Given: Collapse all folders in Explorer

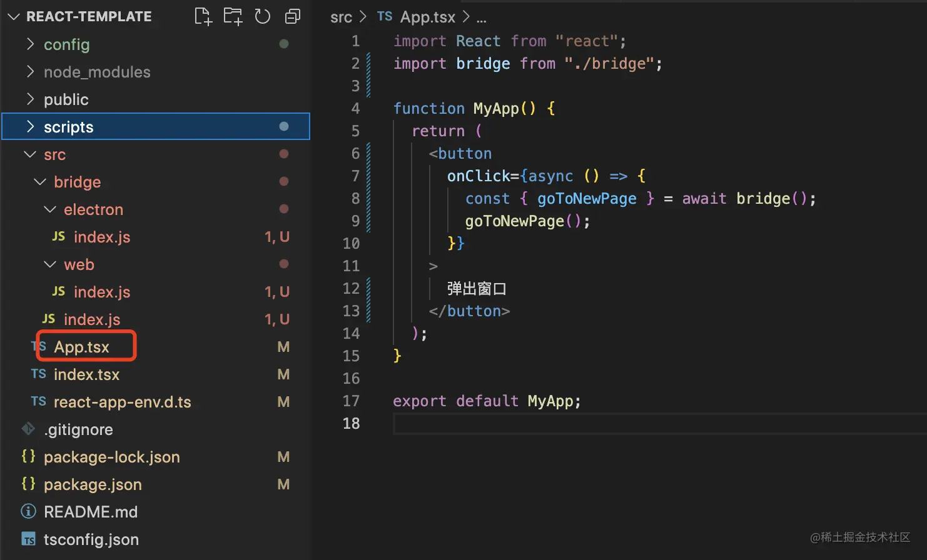Looking at the screenshot, I should [x=292, y=17].
